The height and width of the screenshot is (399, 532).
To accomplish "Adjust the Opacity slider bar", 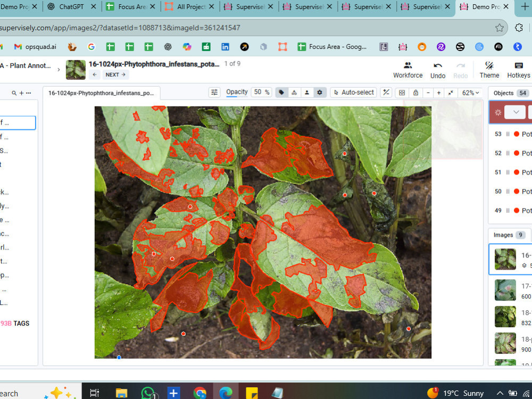I will (x=237, y=97).
